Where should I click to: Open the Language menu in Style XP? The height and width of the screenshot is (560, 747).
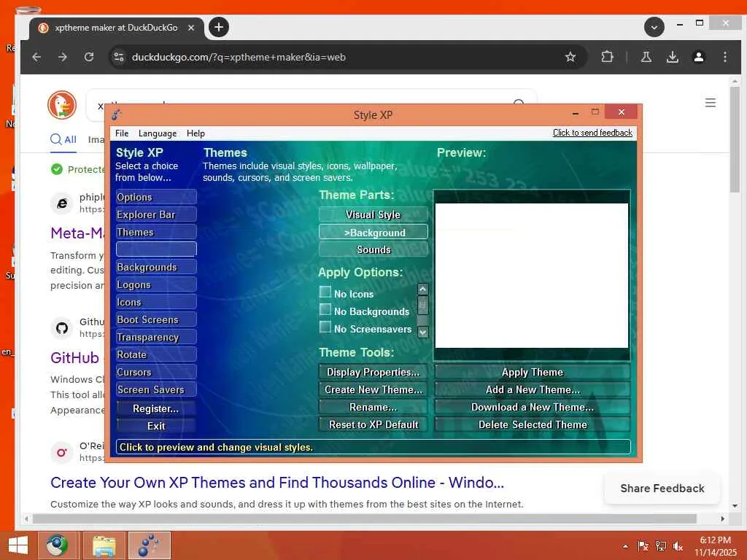click(x=158, y=133)
